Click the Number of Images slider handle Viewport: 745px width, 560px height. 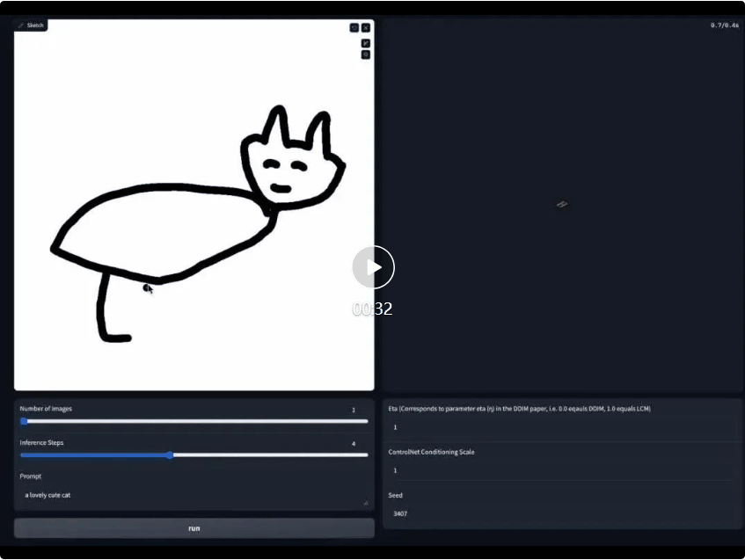pyautogui.click(x=25, y=421)
